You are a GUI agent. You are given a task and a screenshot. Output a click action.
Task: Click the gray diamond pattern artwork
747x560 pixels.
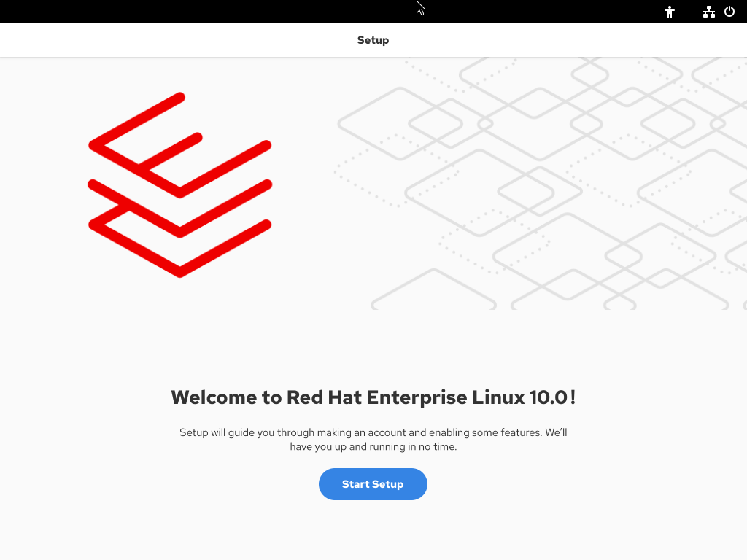(x=541, y=183)
